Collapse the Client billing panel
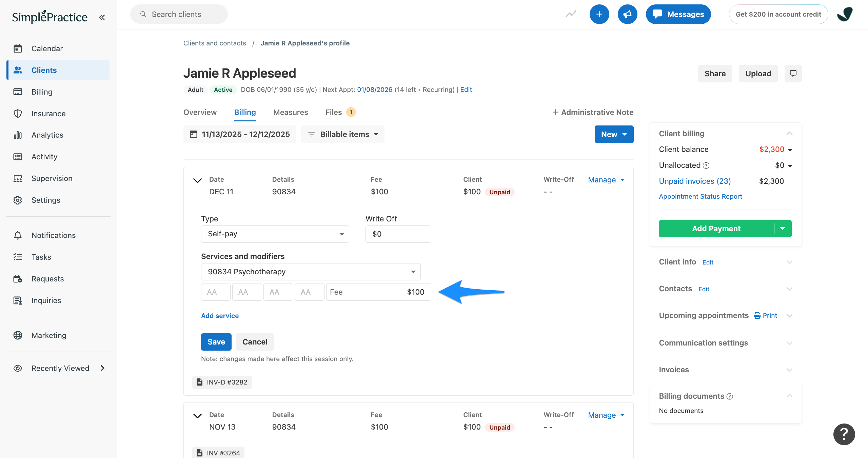 (x=789, y=133)
